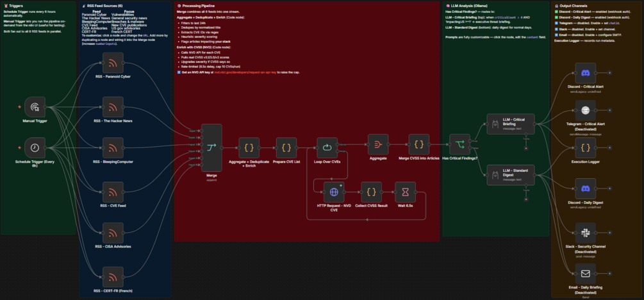Select the Has Critical Findings? IF node
This screenshot has height=300, width=644.
(459, 144)
